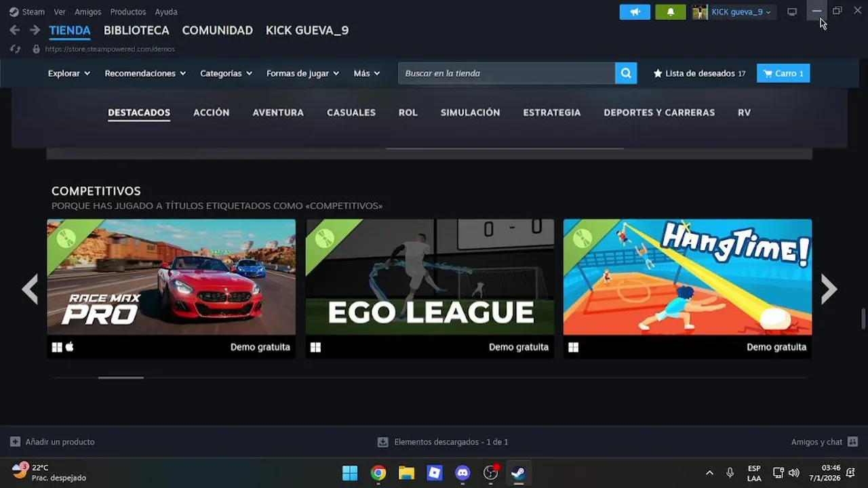Select the AVENTURA tab
This screenshot has width=868, height=488.
click(278, 113)
